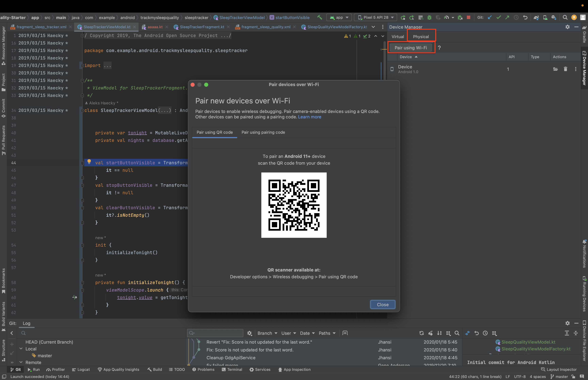Open the User filter dropdown in Git log
This screenshot has height=380, width=588.
pyautogui.click(x=288, y=333)
